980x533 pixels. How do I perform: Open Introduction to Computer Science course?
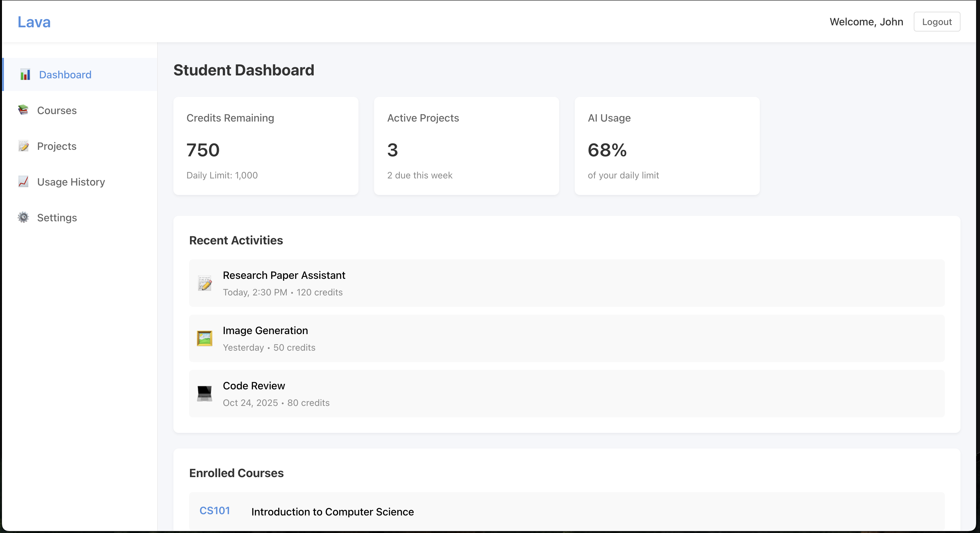(x=332, y=512)
